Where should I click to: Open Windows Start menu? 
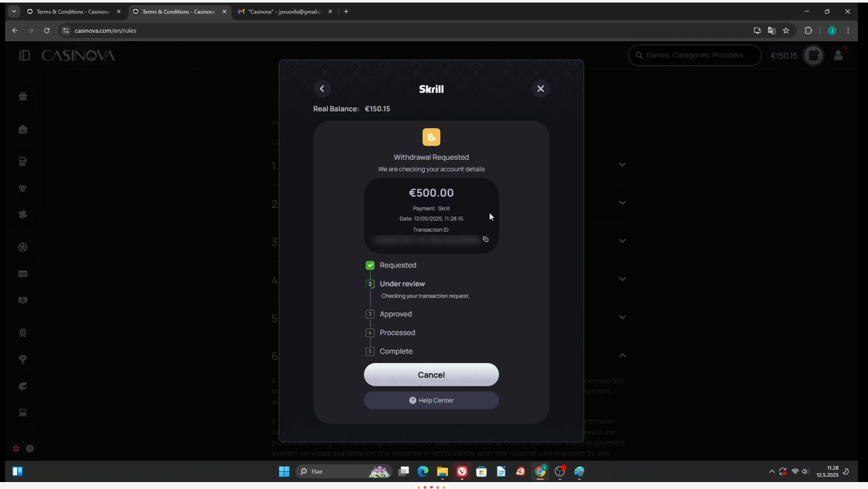coord(284,471)
